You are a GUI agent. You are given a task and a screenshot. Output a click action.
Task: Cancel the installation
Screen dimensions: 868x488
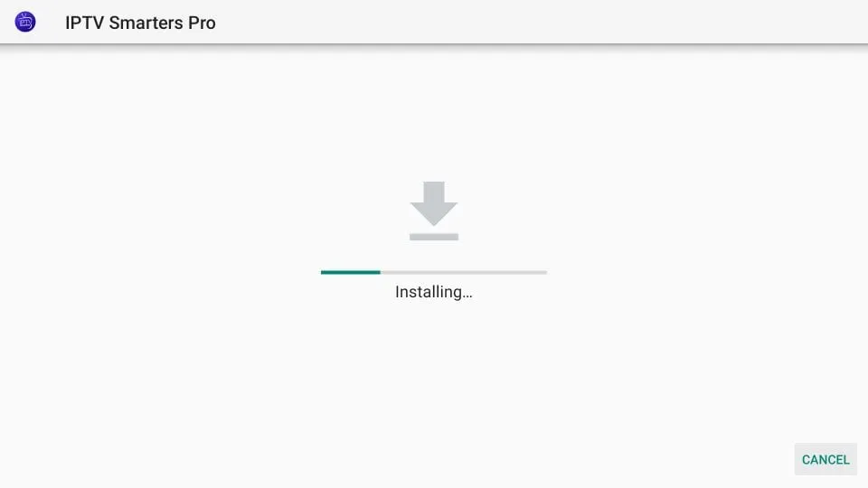[x=826, y=459]
